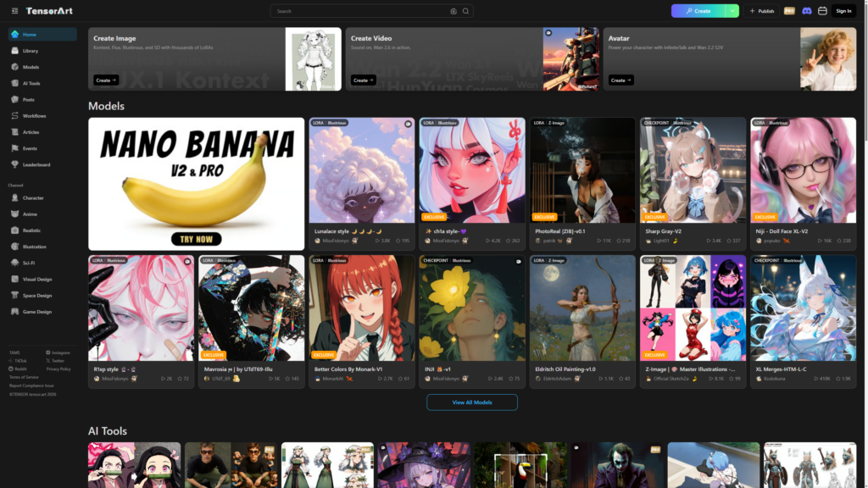Viewport: 868px width, 488px height.
Task: Click the View All Models button
Action: (471, 402)
